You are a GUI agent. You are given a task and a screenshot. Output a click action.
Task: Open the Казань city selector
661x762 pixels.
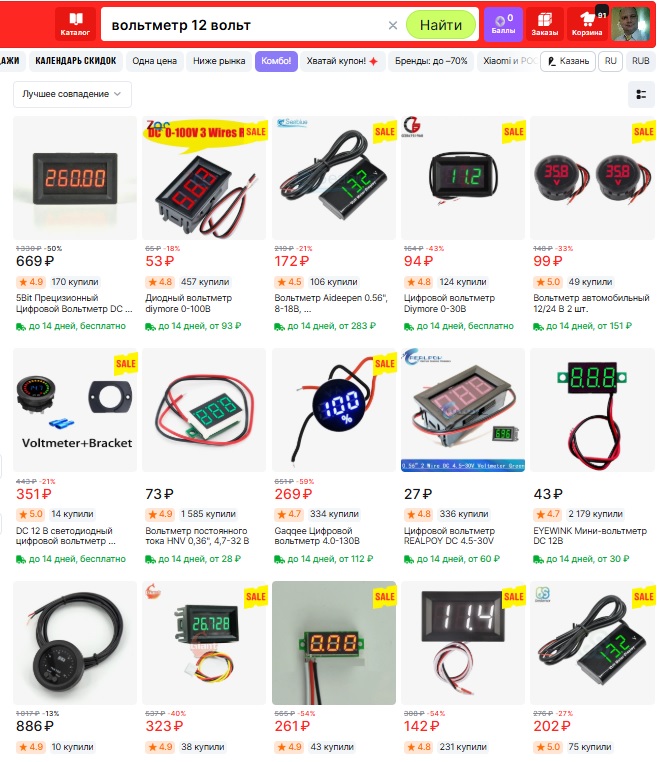568,61
